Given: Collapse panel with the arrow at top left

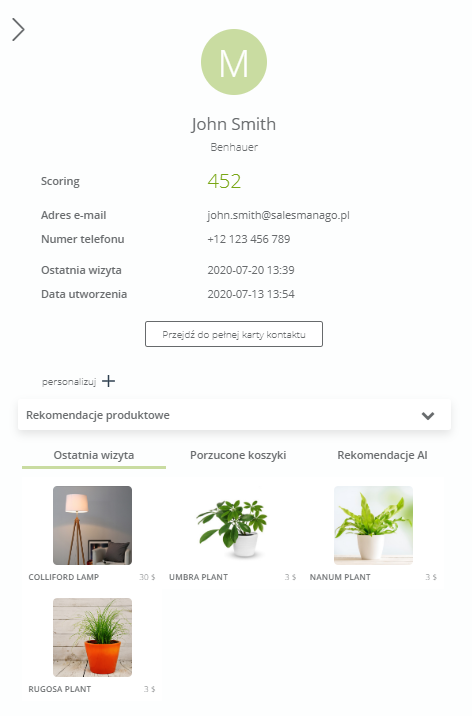Looking at the screenshot, I should [x=18, y=30].
